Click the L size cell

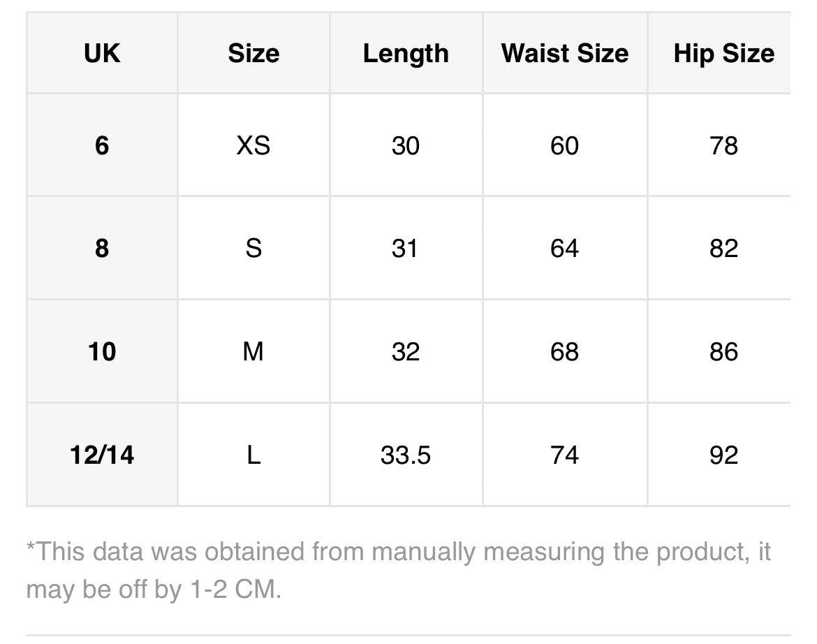(x=253, y=455)
